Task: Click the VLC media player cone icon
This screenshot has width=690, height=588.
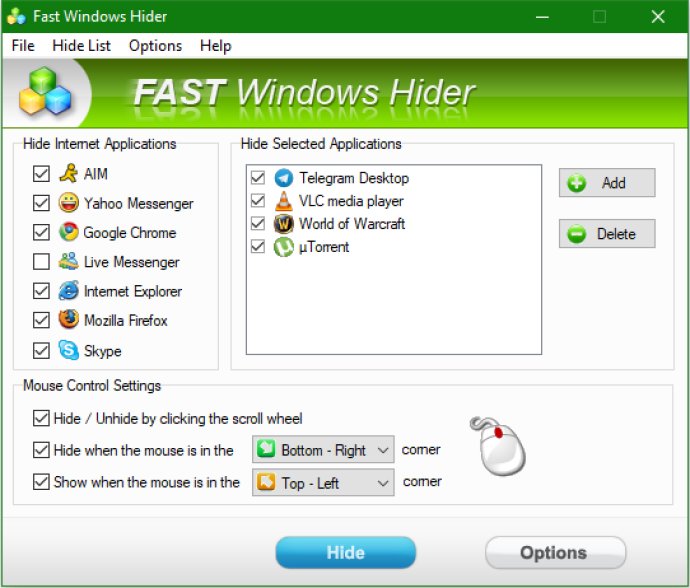Action: (x=284, y=201)
